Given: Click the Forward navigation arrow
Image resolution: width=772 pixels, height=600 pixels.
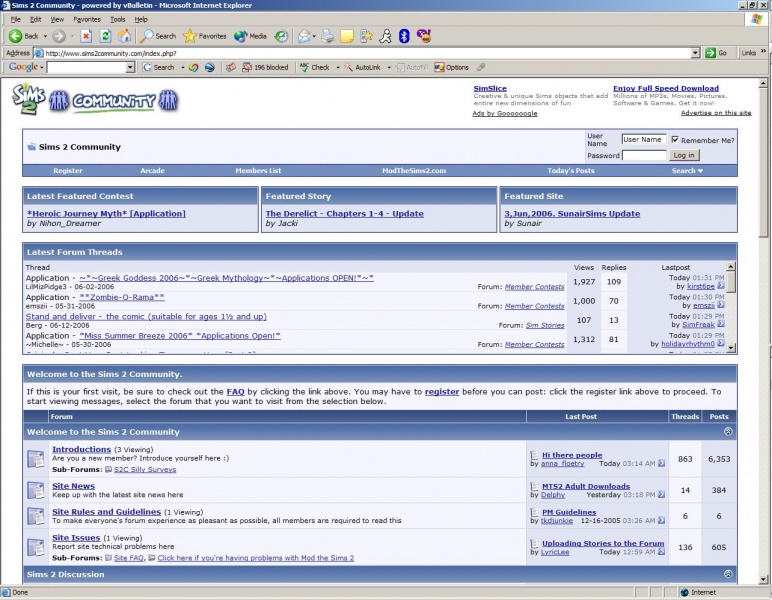Looking at the screenshot, I should point(59,36).
